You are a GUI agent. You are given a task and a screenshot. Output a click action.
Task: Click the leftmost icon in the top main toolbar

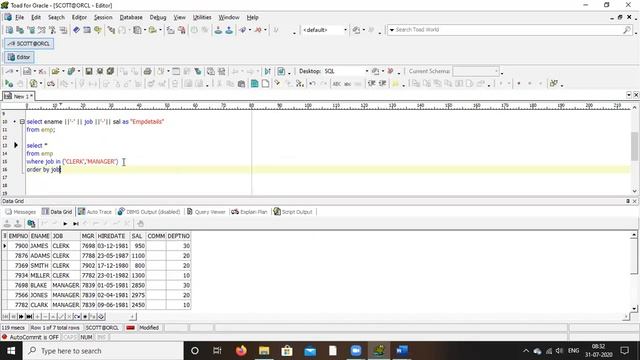click(9, 30)
